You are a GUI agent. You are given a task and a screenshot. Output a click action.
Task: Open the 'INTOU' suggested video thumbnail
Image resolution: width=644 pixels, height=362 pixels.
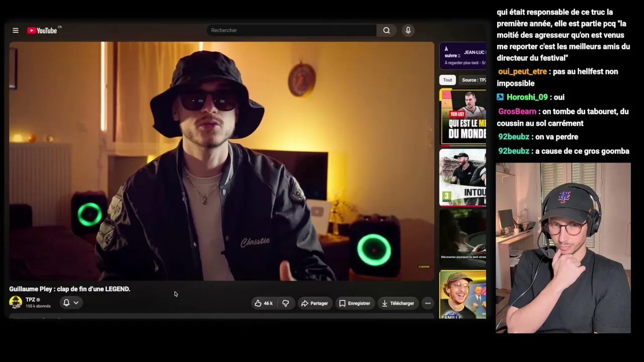[x=463, y=177]
